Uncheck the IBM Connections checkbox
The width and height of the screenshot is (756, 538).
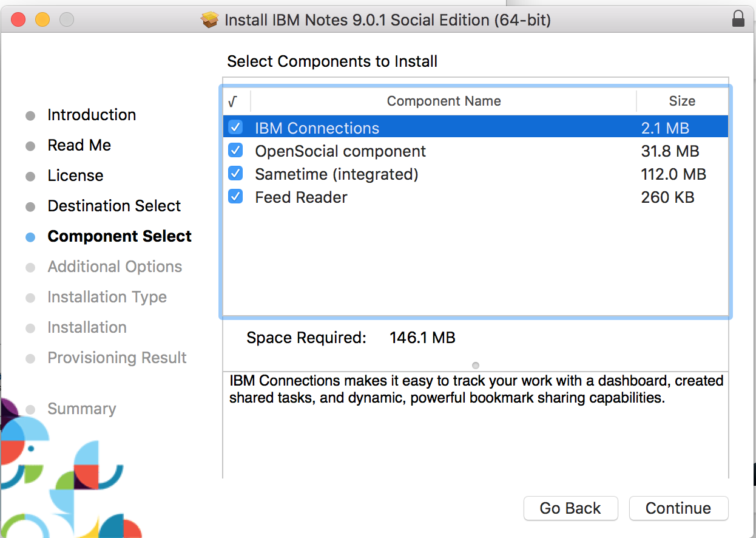235,128
